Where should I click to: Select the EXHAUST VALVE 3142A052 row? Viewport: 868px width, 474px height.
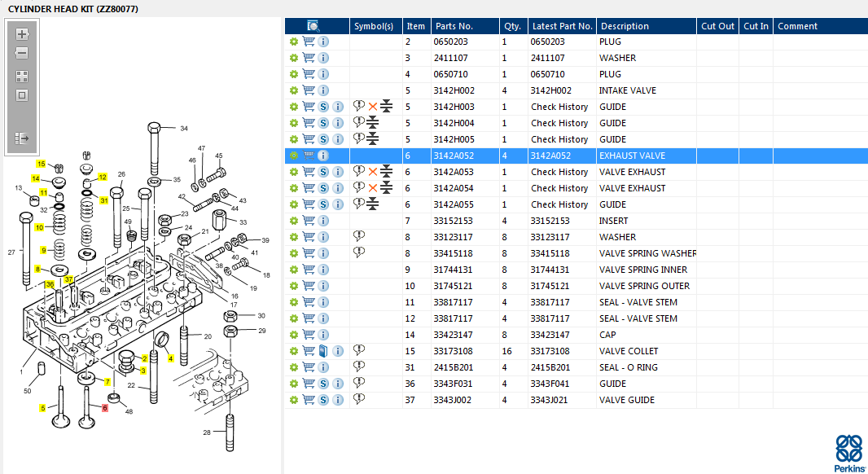(x=632, y=156)
